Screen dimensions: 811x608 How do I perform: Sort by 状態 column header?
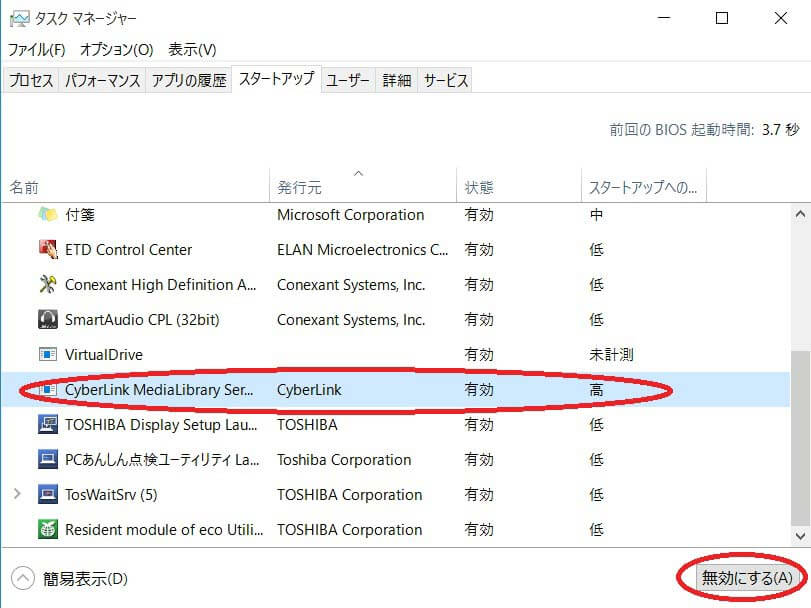coord(519,185)
